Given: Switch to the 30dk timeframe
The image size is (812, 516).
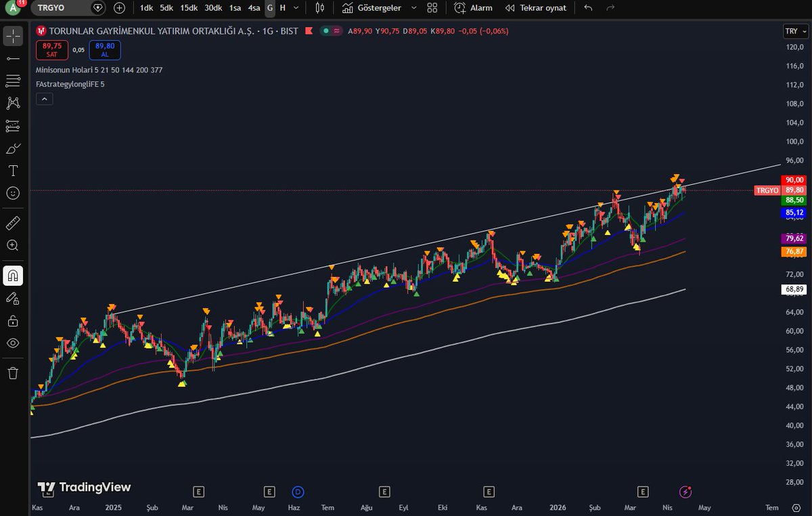Looking at the screenshot, I should 213,8.
